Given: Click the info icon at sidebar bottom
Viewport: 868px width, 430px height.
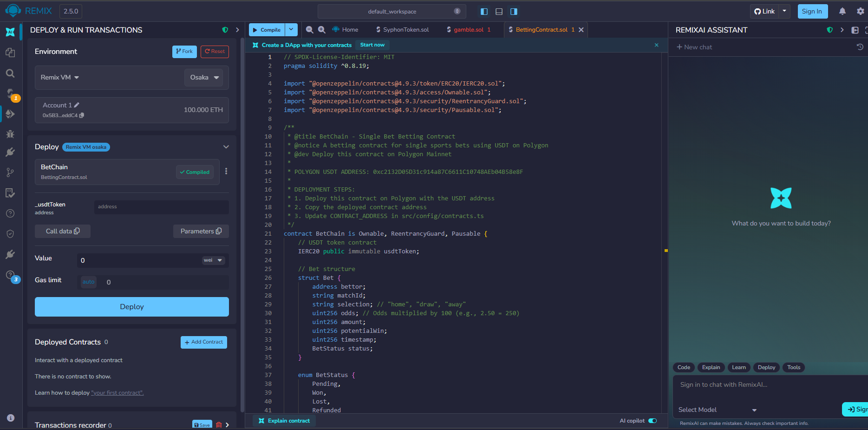Looking at the screenshot, I should [11, 418].
